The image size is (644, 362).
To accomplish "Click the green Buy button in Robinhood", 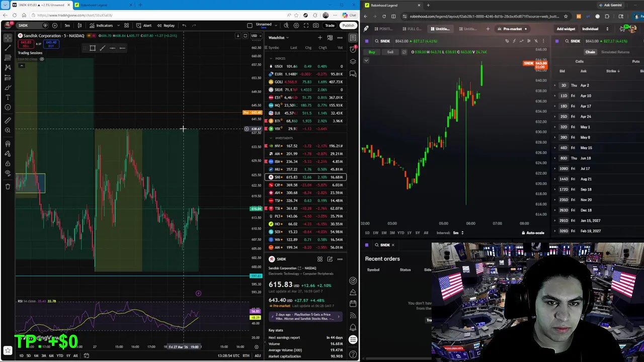I will pyautogui.click(x=372, y=52).
